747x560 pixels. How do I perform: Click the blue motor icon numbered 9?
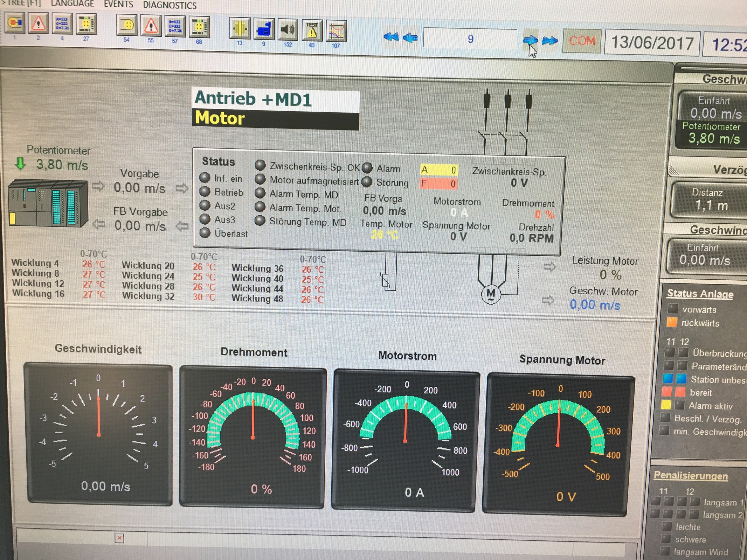tap(264, 29)
